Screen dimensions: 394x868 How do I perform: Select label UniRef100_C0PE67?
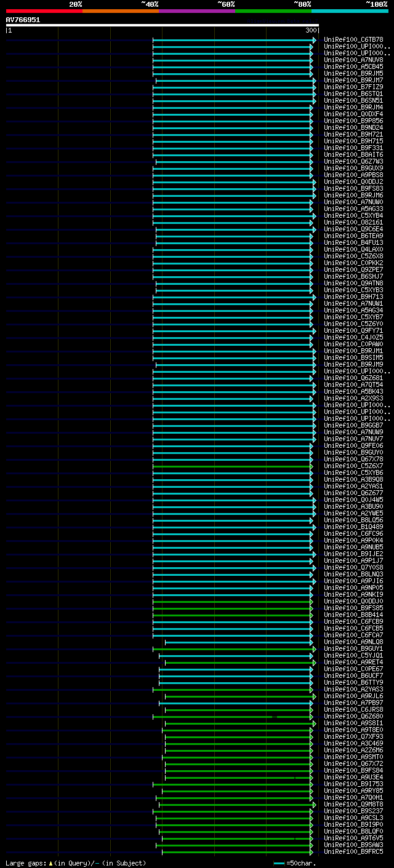(x=353, y=669)
